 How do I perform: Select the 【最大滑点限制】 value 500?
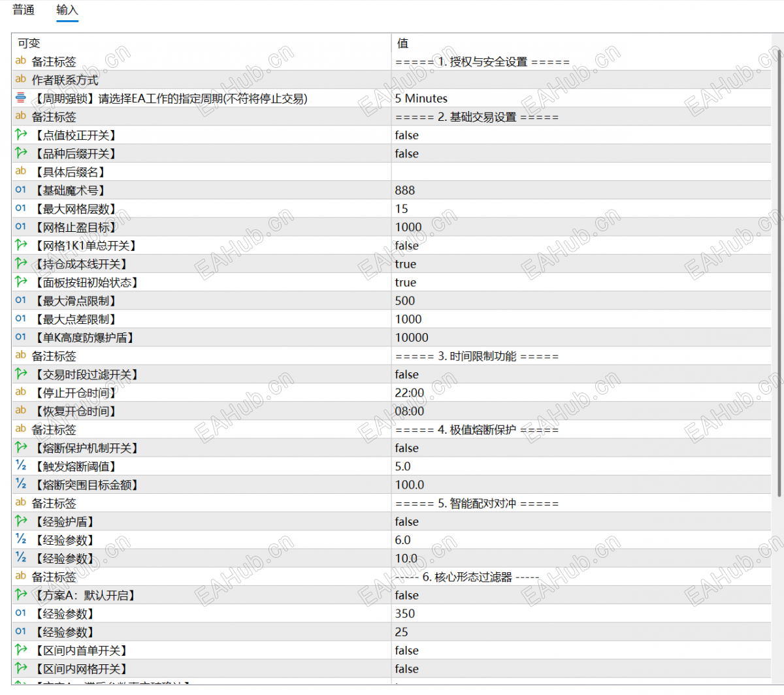click(x=404, y=300)
